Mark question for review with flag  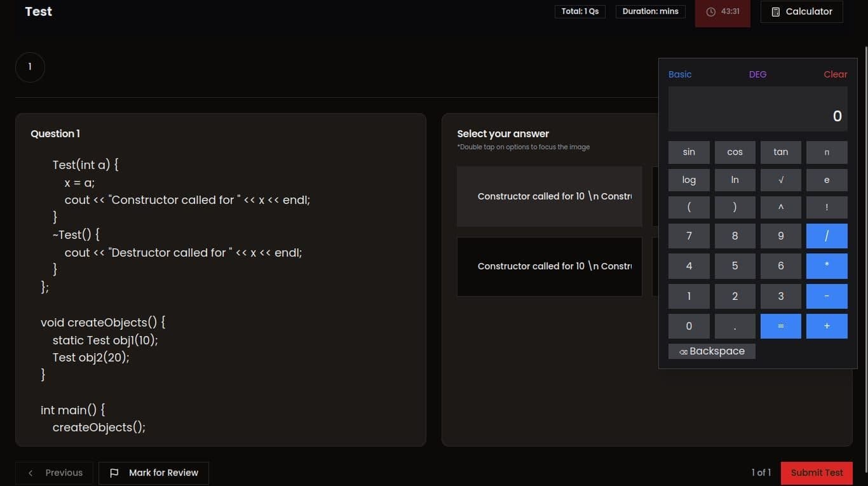point(154,473)
